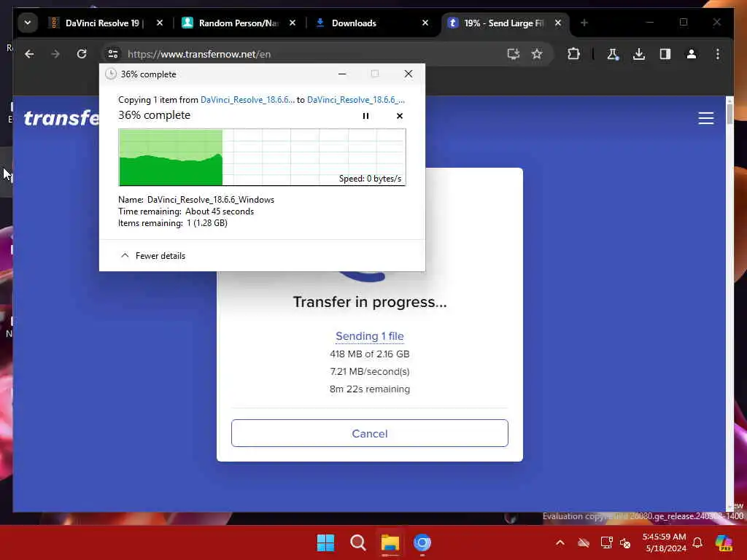Open the clock and date in taskbar
Image resolution: width=747 pixels, height=560 pixels.
tap(665, 542)
